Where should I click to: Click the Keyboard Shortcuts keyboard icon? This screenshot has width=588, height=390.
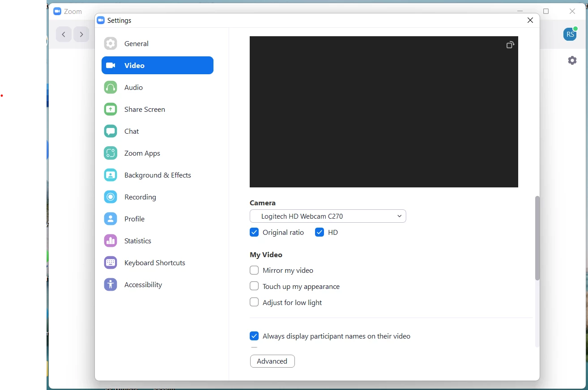(x=111, y=263)
